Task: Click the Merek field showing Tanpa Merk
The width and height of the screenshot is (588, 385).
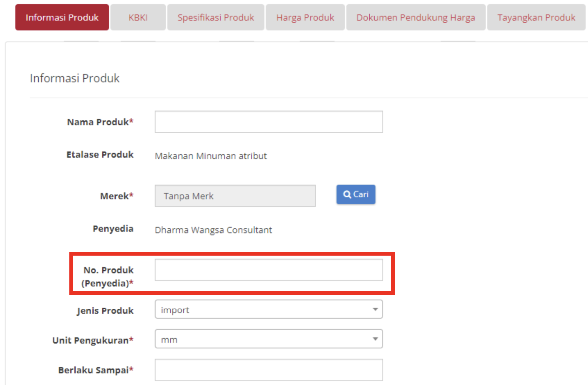Action: pos(235,196)
